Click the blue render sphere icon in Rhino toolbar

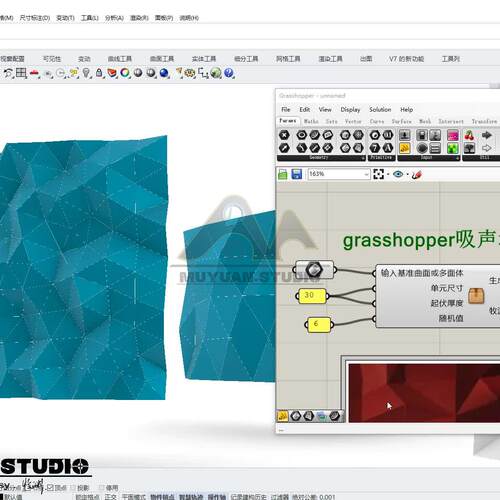(164, 73)
